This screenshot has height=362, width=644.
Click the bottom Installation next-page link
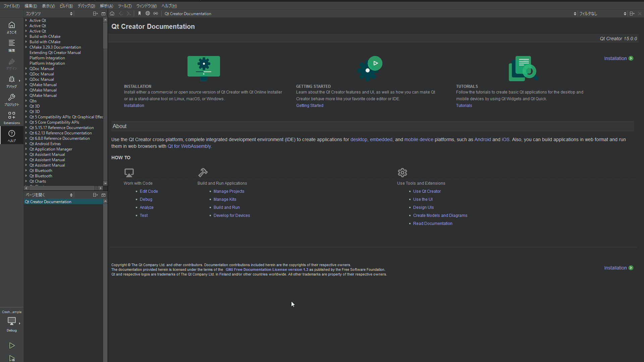click(x=619, y=268)
